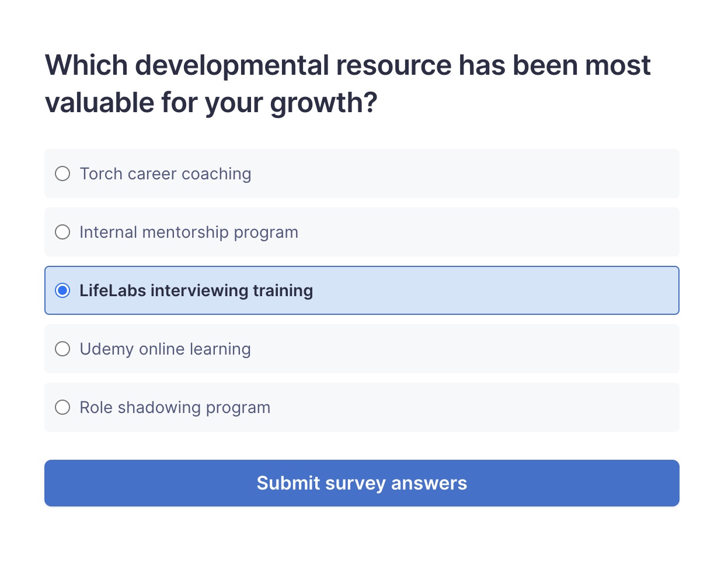The image size is (728, 576).
Task: Click the selected LifeLabs interviewing training radio
Action: point(62,290)
